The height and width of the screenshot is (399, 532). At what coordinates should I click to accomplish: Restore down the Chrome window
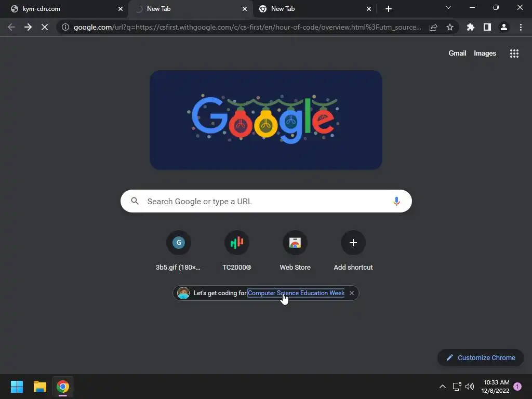tap(496, 7)
